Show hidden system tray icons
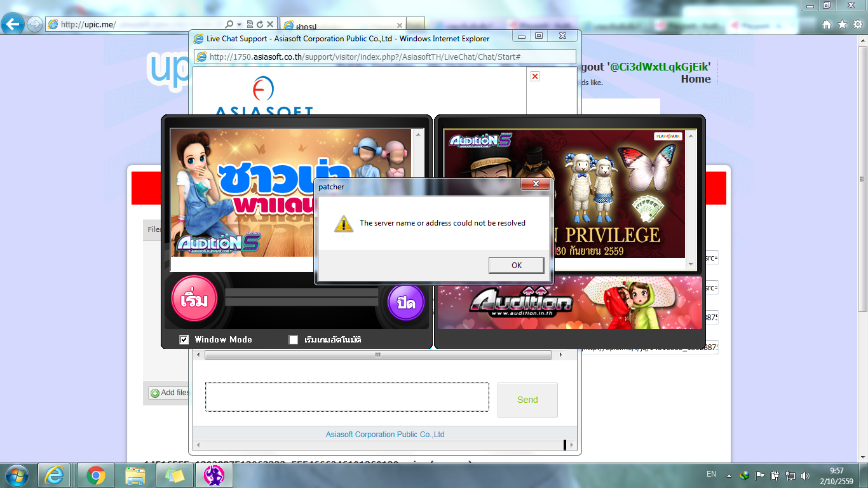This screenshot has width=868, height=488. (x=729, y=475)
